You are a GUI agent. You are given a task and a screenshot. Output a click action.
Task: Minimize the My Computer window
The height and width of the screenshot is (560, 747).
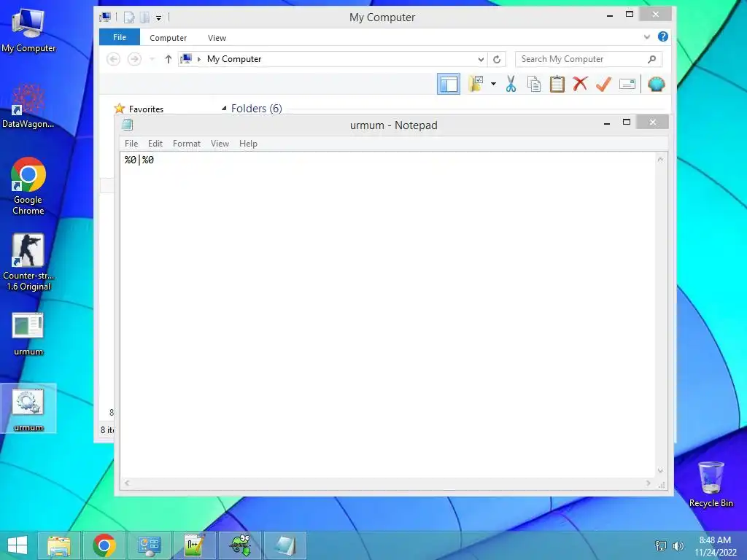click(x=610, y=15)
